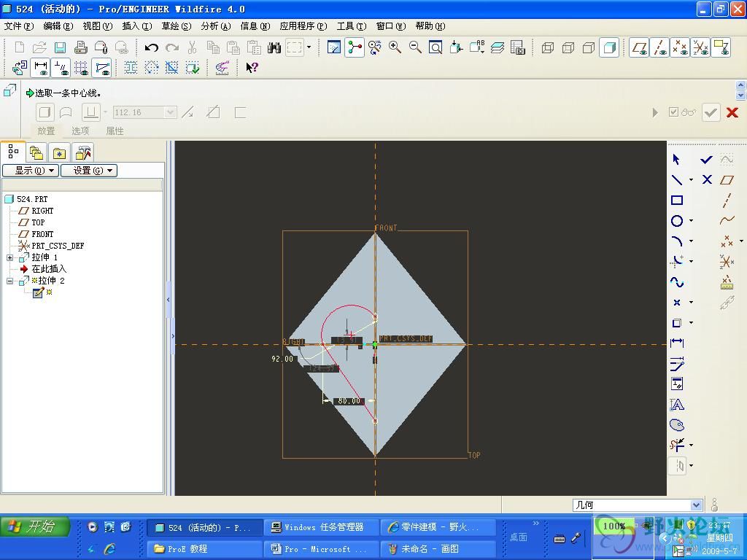The height and width of the screenshot is (560, 747).
Task: Click the 开始 Start button
Action: 35,526
